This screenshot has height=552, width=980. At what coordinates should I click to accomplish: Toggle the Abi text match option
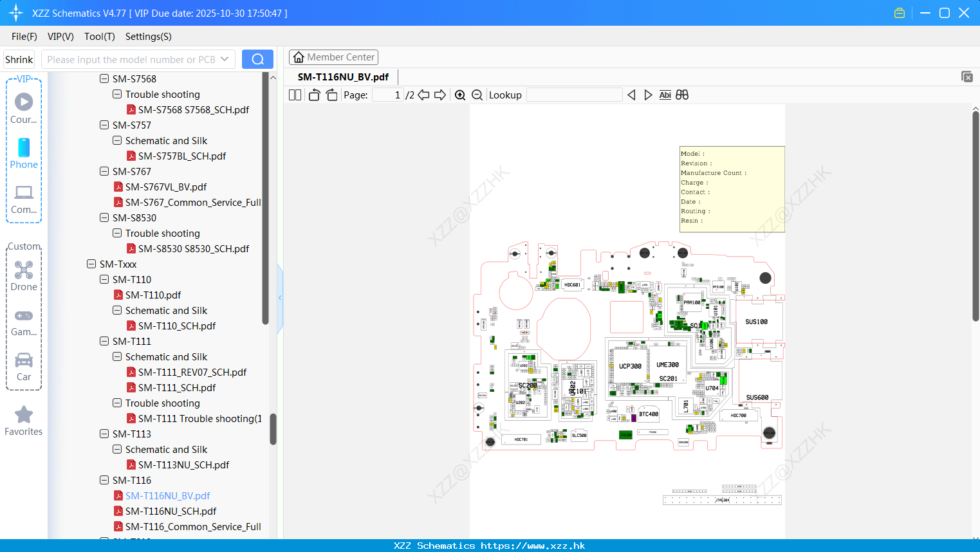coord(665,95)
